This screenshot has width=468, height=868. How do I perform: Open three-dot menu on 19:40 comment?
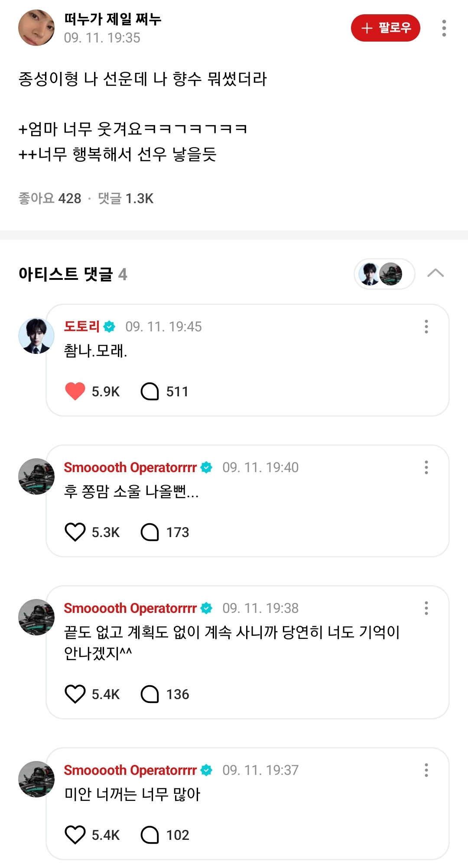pyautogui.click(x=426, y=467)
